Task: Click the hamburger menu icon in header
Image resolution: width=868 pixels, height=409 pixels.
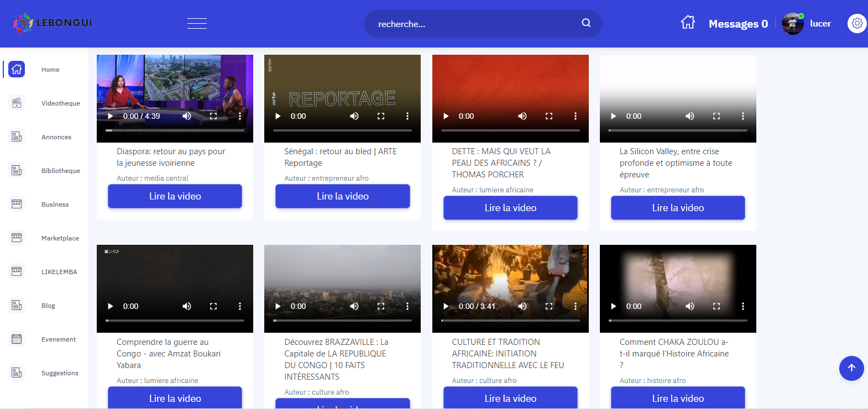Action: click(197, 23)
